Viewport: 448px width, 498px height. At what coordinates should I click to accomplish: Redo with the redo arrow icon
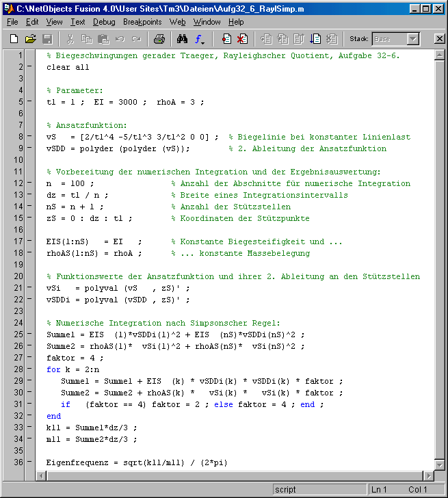[137, 39]
